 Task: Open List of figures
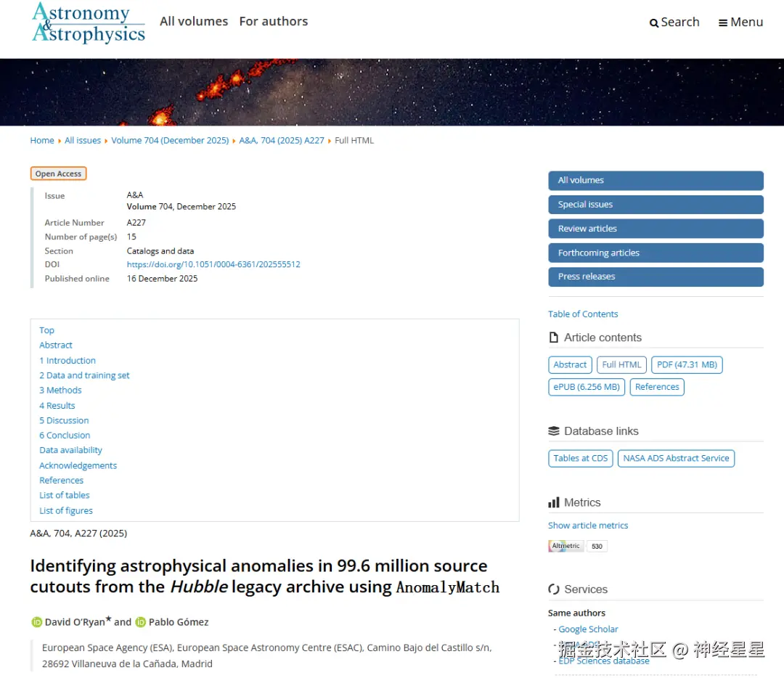coord(66,510)
